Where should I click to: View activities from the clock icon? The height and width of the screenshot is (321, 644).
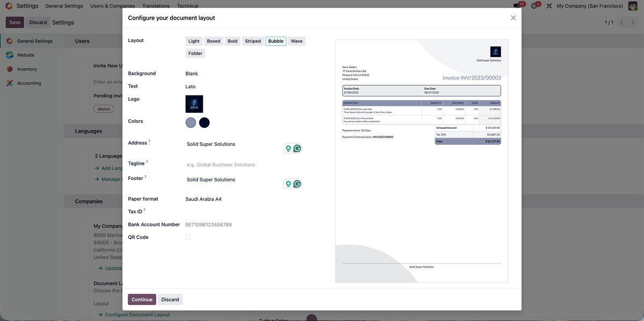[x=533, y=5]
